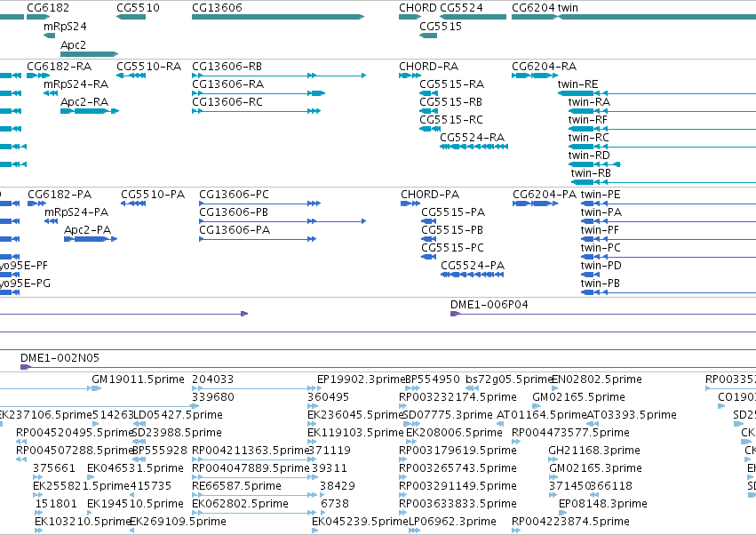Click BAC clone DME1-002N05
Screen dimensions: 756x535
click(x=60, y=358)
